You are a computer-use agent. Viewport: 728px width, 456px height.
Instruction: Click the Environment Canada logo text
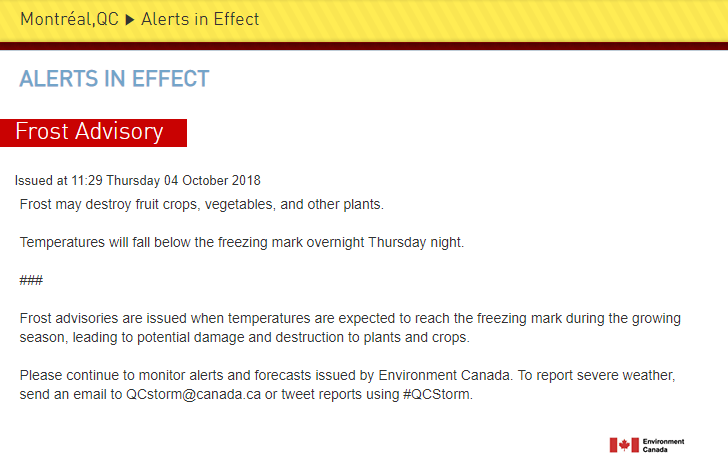663,445
